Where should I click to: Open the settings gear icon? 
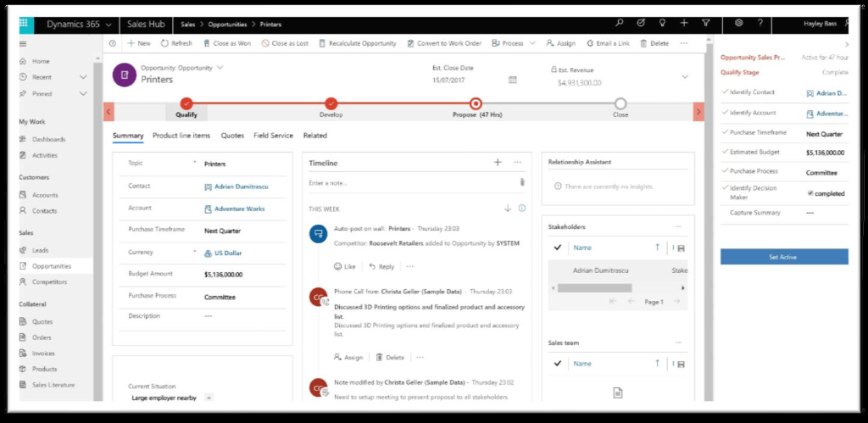738,23
